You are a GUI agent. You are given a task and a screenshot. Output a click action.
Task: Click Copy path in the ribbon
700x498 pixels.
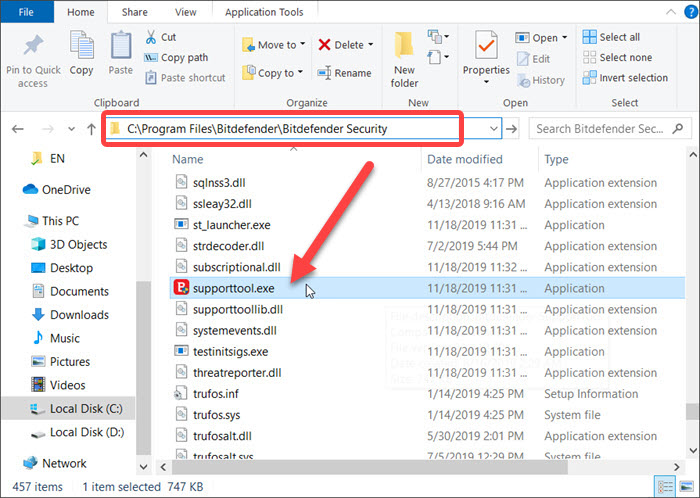[x=176, y=58]
